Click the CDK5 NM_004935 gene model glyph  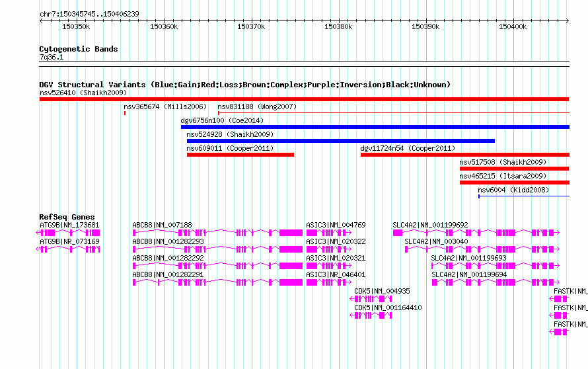tap(371, 299)
